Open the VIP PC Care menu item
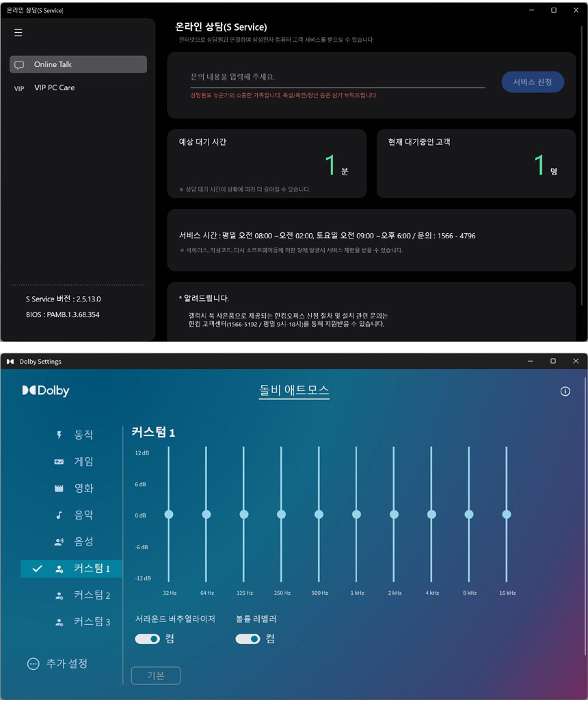Viewport: 588px width, 702px height. (55, 88)
